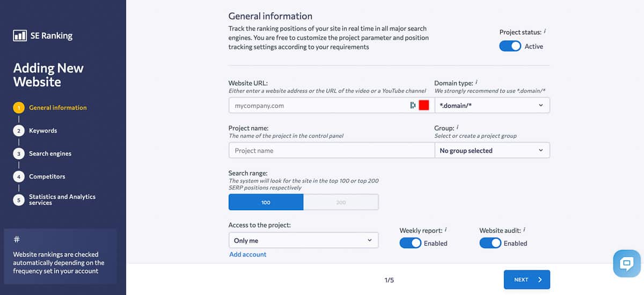Open the Domain type dropdown

(x=492, y=106)
